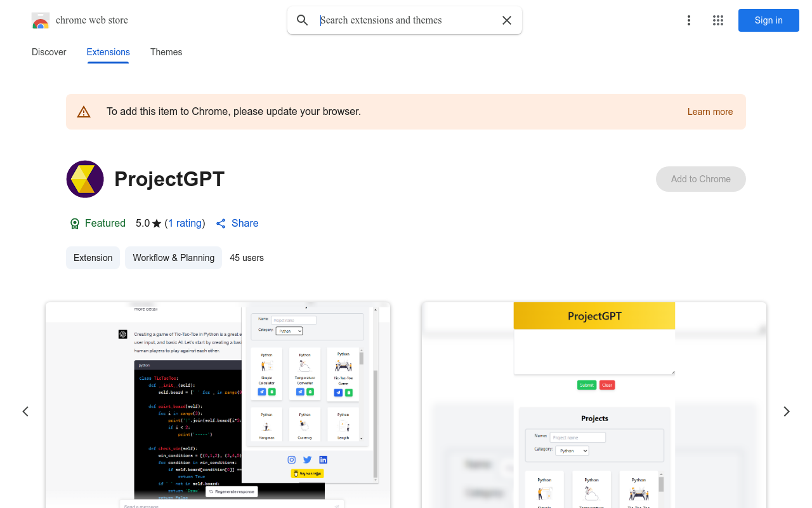Screen dimensions: 812x508
Task: Open the first screenshot with code editor
Action: [218, 405]
